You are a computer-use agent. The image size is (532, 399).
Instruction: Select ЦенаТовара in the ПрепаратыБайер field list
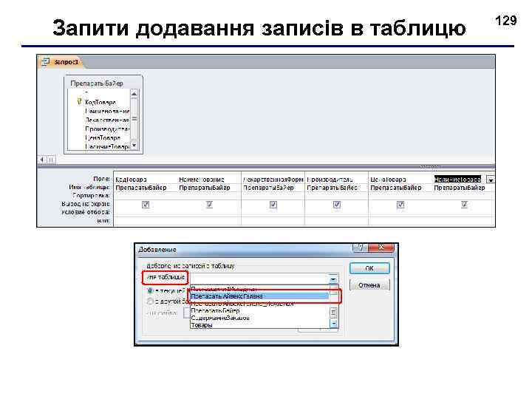[103, 137]
